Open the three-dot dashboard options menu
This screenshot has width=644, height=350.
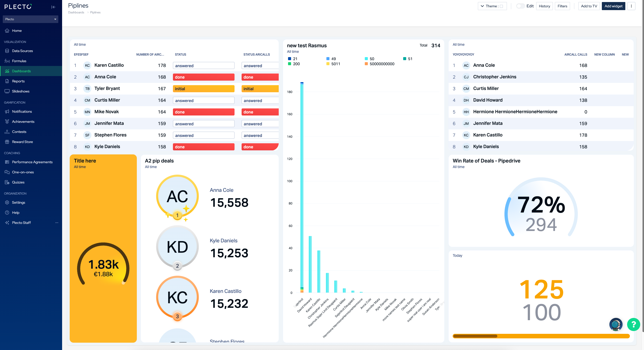click(x=631, y=6)
